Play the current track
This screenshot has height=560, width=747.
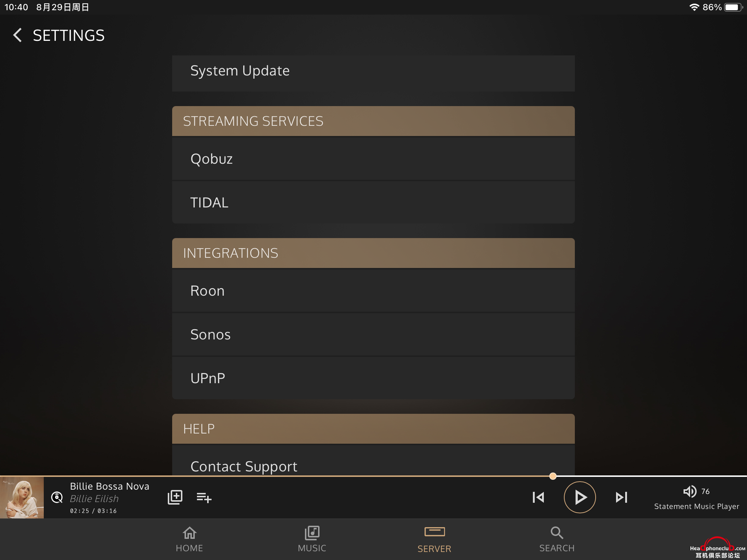coord(580,497)
